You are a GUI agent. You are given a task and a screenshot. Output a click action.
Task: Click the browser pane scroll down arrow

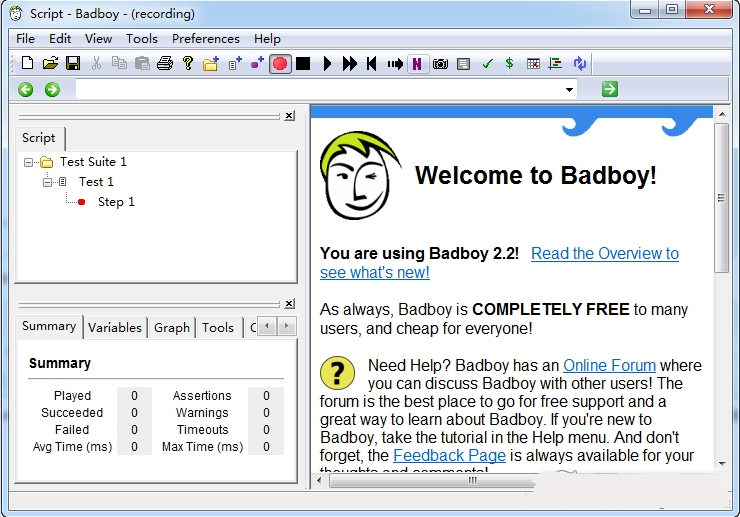[722, 464]
